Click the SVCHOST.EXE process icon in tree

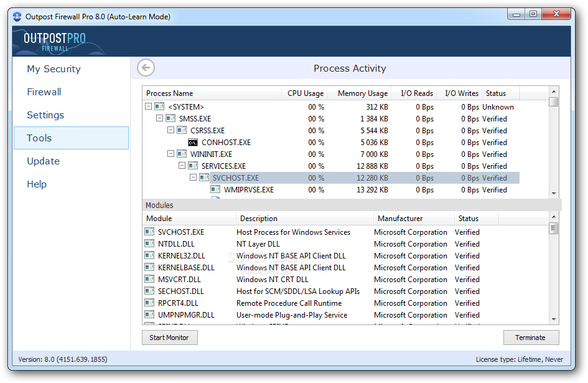click(204, 177)
